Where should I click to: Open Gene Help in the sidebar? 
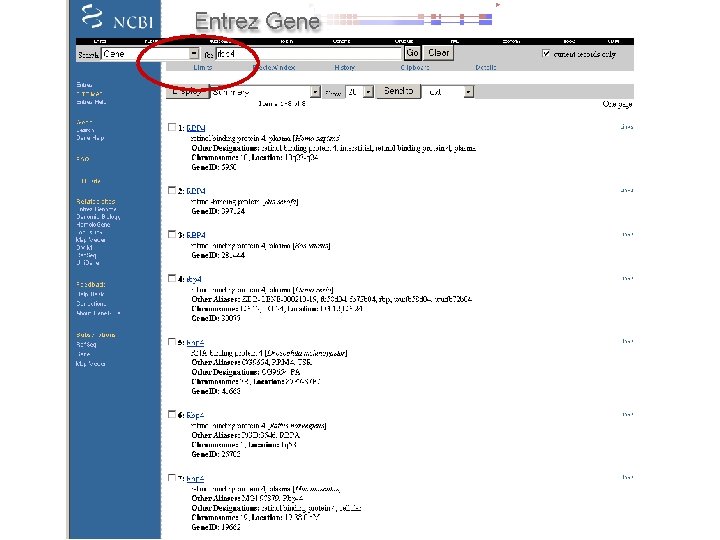point(90,138)
